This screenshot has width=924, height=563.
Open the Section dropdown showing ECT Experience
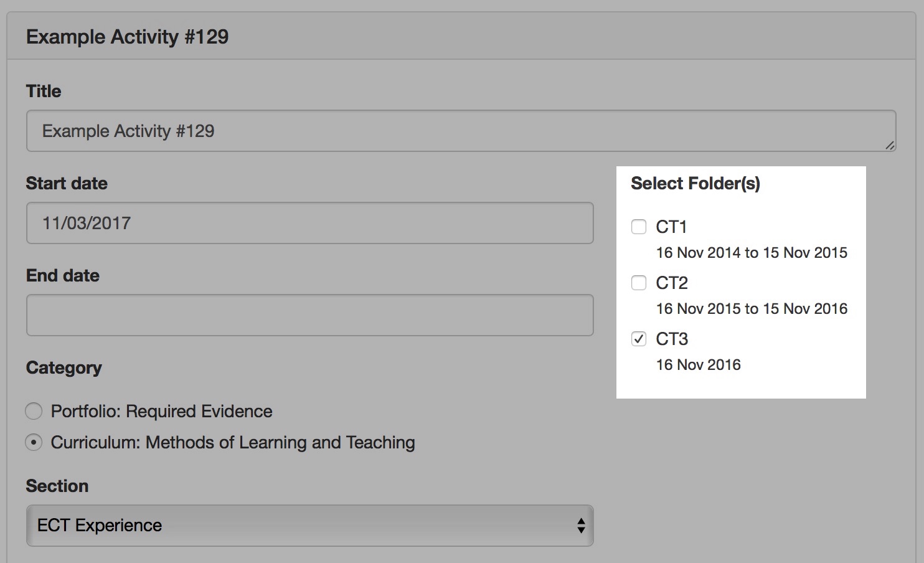(x=309, y=526)
